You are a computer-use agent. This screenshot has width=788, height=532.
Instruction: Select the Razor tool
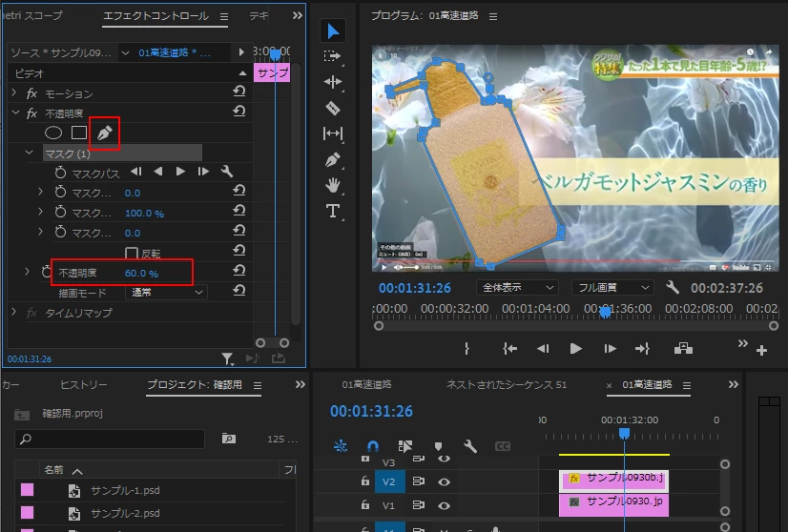[333, 108]
